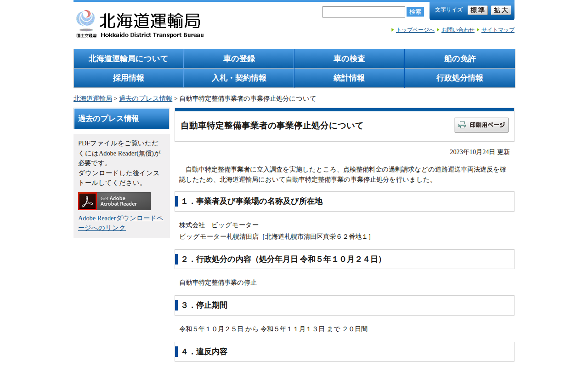
Task: Click the 過去のプレス情報 sidebar heading
Action: coord(122,119)
